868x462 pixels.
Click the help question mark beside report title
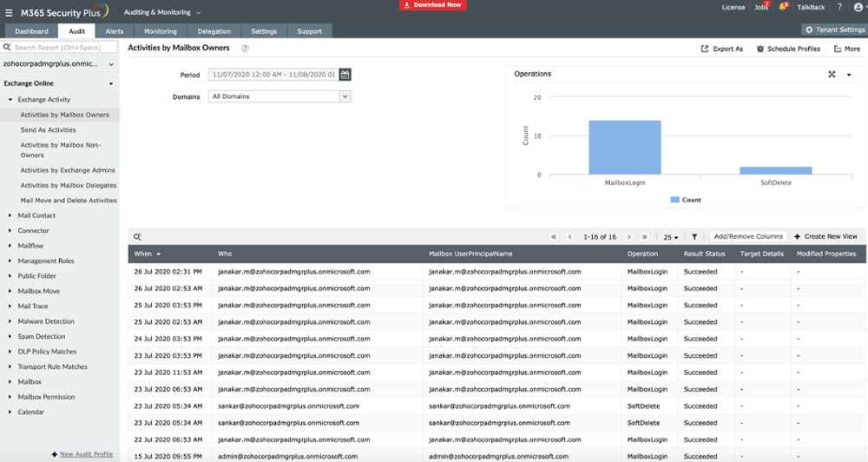coord(245,48)
